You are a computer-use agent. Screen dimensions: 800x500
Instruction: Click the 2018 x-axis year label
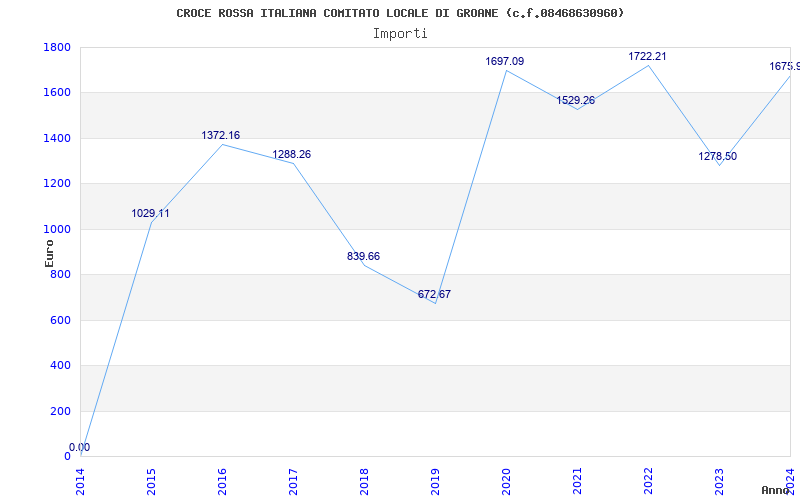tap(364, 482)
